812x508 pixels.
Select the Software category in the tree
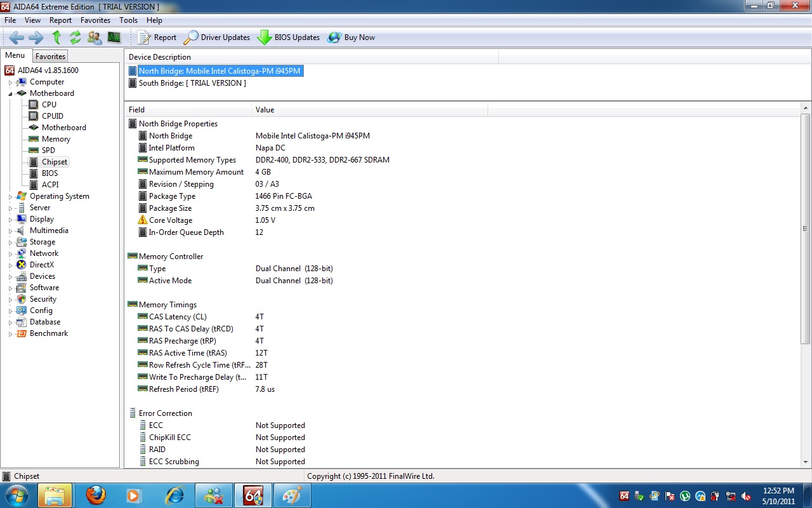[x=44, y=288]
